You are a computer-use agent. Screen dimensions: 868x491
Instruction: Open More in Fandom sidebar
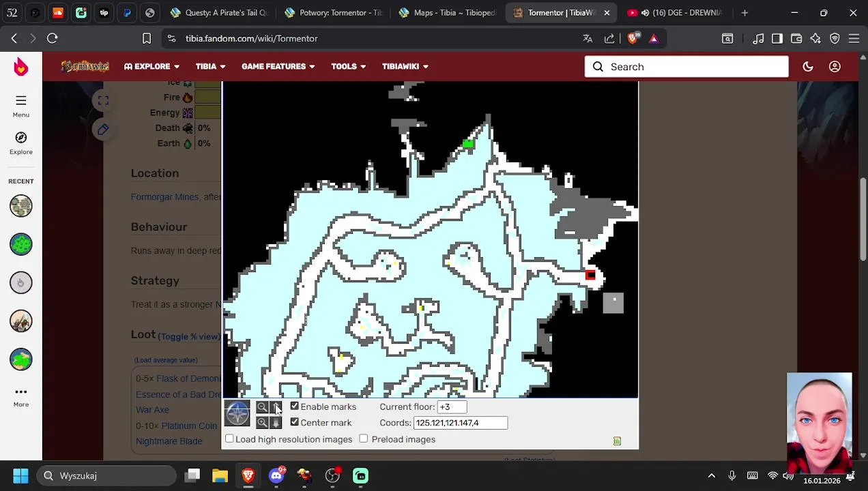click(21, 397)
